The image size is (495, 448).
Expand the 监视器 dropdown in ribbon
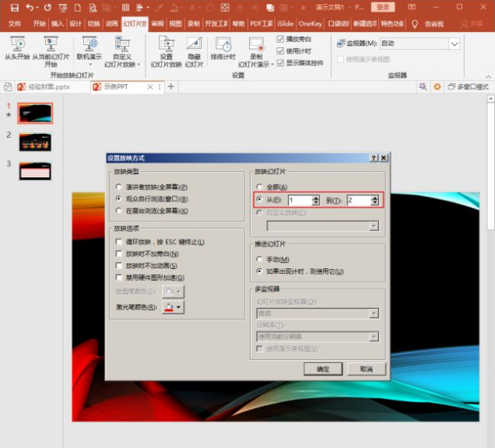[454, 44]
